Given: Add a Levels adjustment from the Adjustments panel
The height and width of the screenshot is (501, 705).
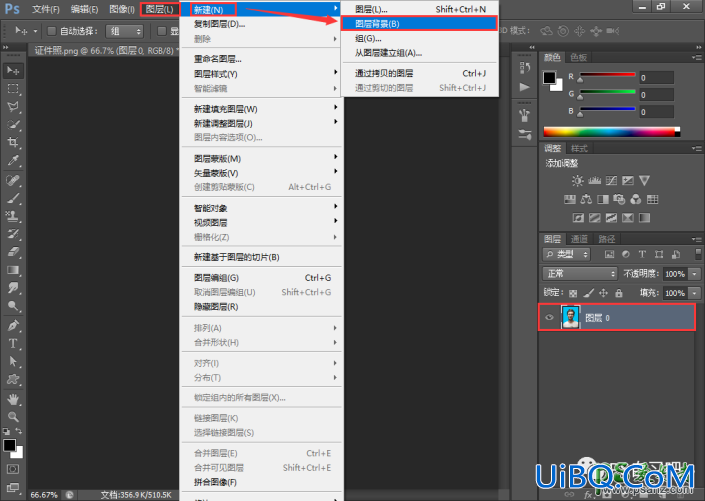Looking at the screenshot, I should [594, 181].
